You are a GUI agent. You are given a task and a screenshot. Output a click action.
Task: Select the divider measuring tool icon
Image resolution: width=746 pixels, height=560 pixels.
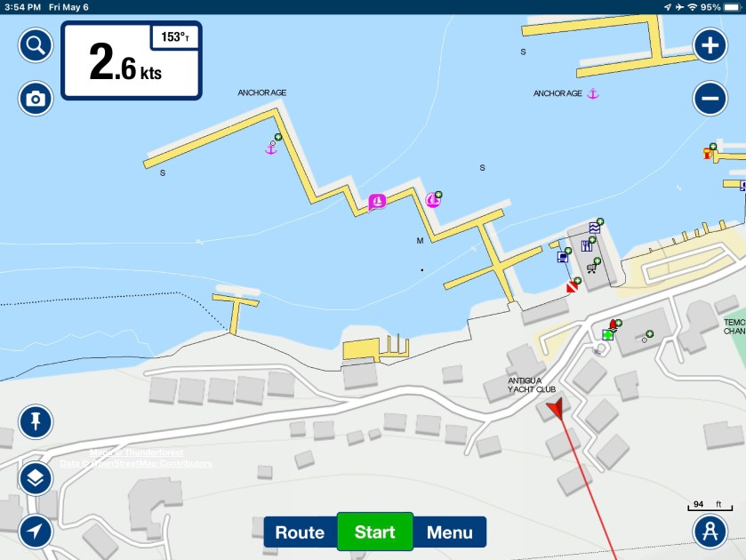tap(710, 531)
